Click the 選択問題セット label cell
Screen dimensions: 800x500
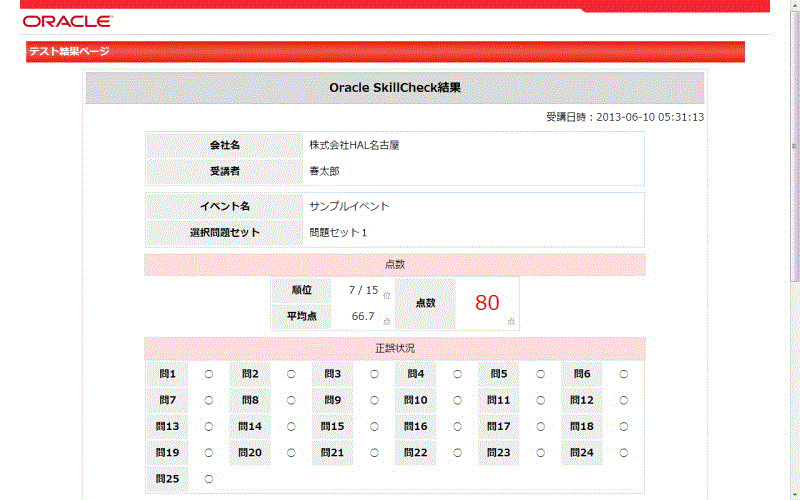point(224,233)
